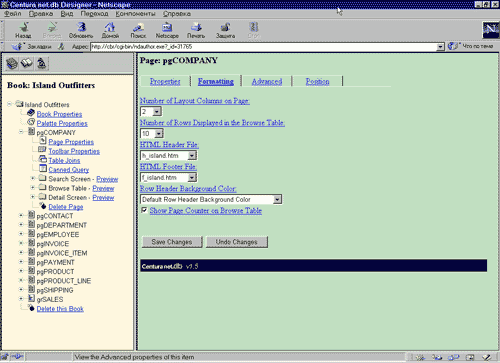
Task: Expand the Search Screen tree node
Action: coord(33,178)
